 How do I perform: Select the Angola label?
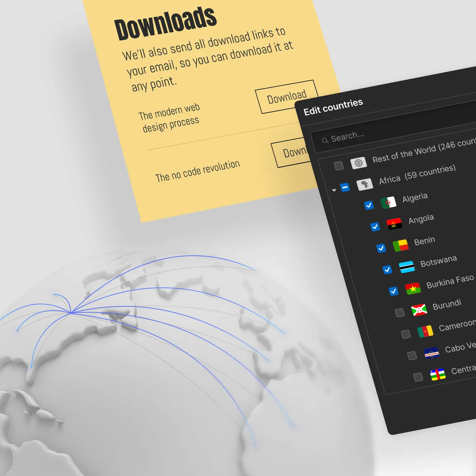tap(421, 219)
